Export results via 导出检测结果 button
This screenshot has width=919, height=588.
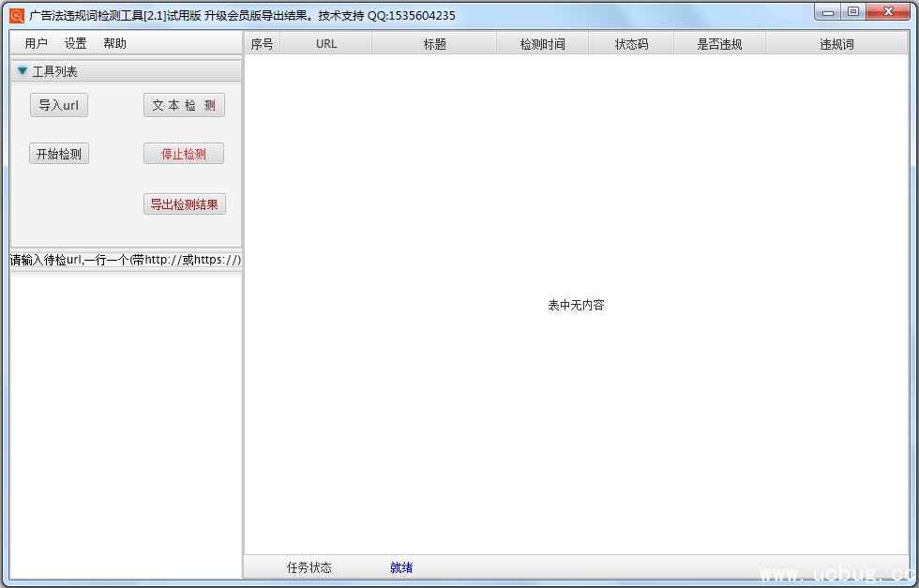point(185,204)
